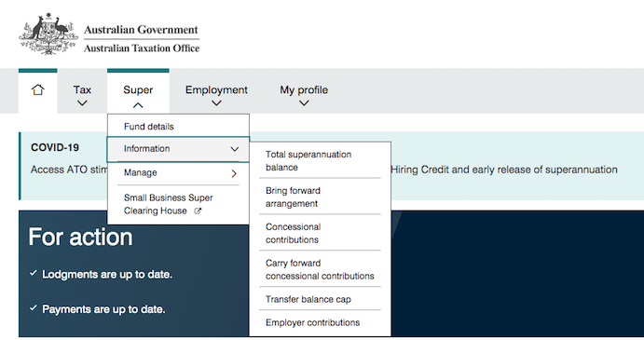Viewport: 644px width, 340px height.
Task: Select Fund details from Super menu
Action: pyautogui.click(x=149, y=127)
